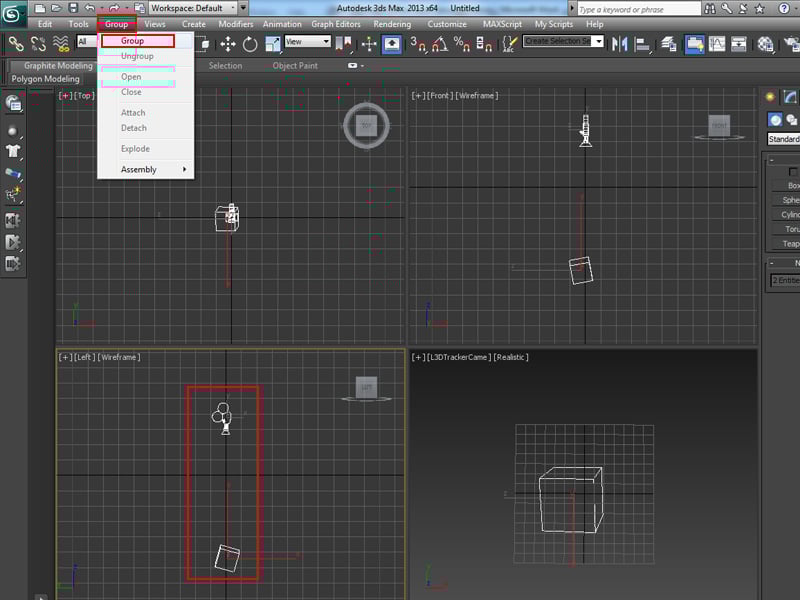Click the Favorites star icon
800x600 pixels.
pyautogui.click(x=760, y=9)
